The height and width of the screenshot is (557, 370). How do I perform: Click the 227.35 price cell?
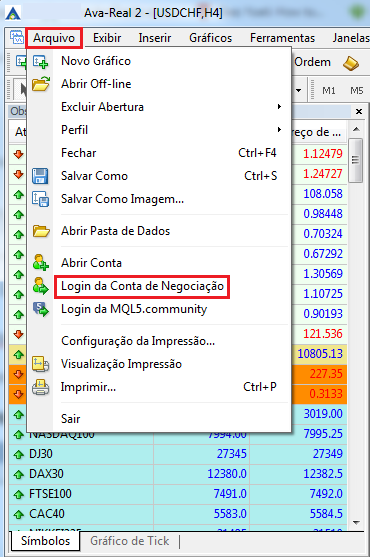pos(326,374)
